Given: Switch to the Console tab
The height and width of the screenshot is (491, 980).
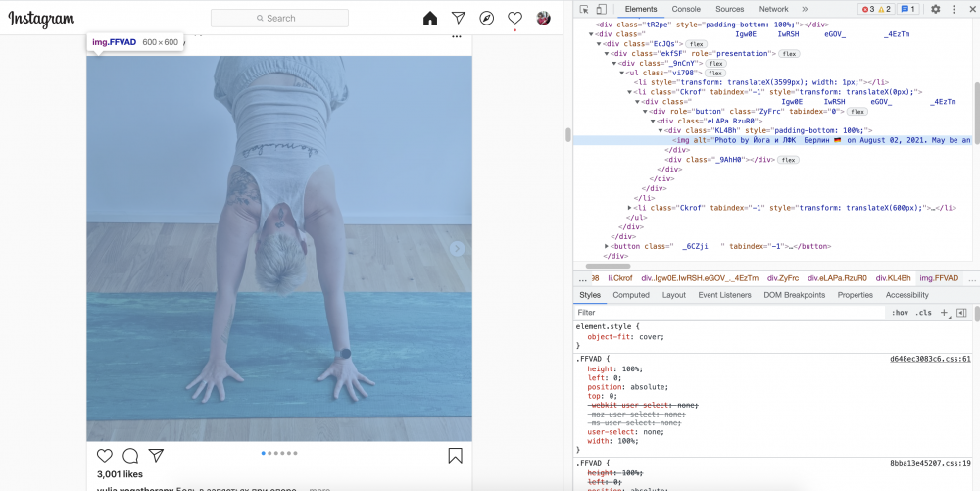Looking at the screenshot, I should click(686, 9).
